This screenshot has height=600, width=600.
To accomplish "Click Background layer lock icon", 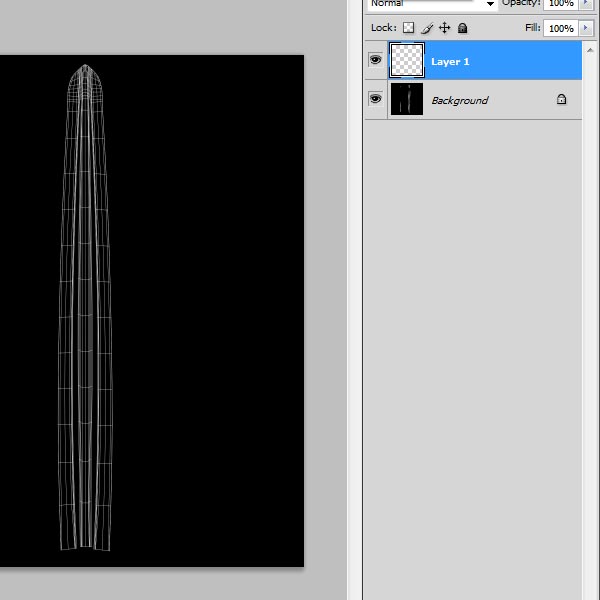I will [x=561, y=99].
